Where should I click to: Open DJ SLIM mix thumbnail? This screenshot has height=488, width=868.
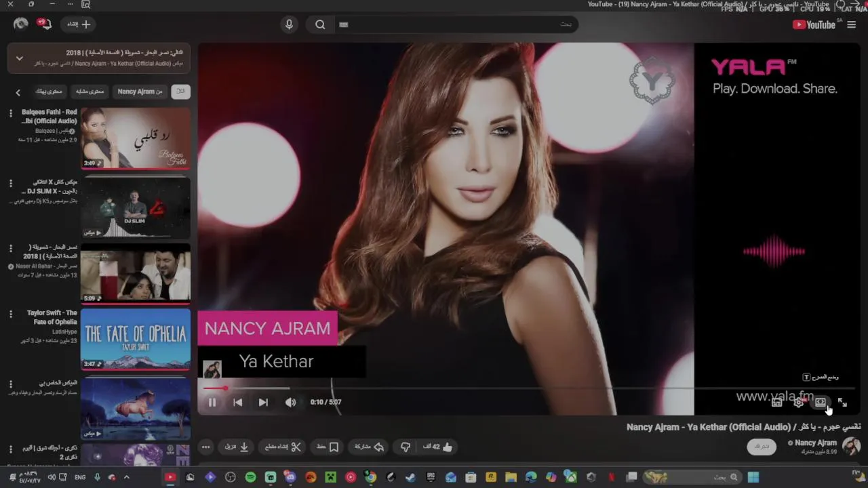click(x=136, y=207)
